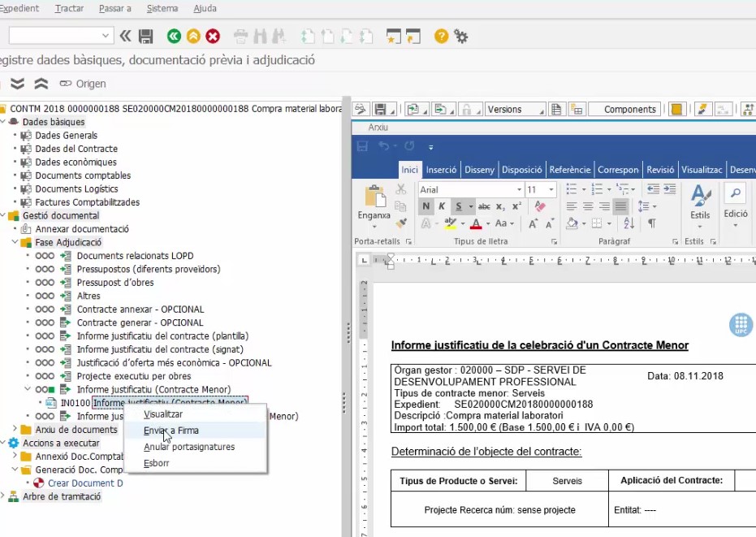Toggle bold formatting (N) button
Viewport: 756px width, 537px height.
coord(426,206)
